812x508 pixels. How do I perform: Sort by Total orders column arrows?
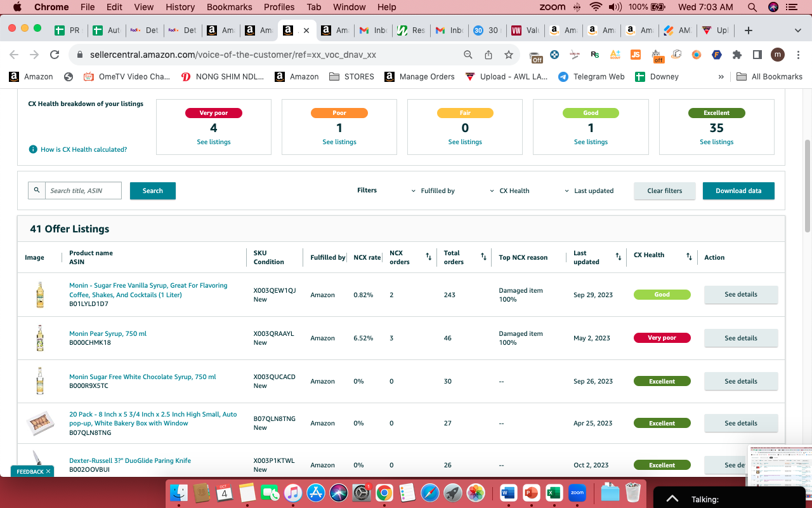point(483,257)
